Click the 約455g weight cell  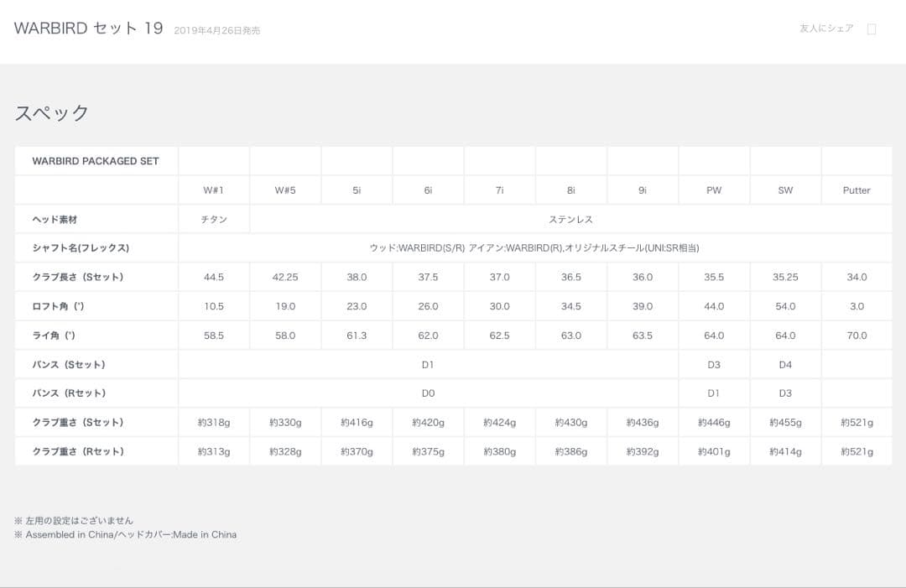tap(785, 423)
